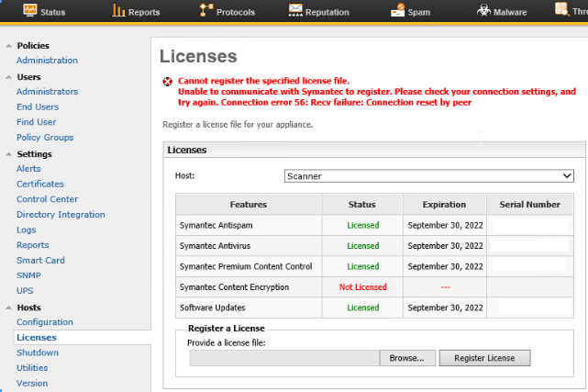Open the Reports bar chart icon
This screenshot has height=392, width=588.
point(118,11)
